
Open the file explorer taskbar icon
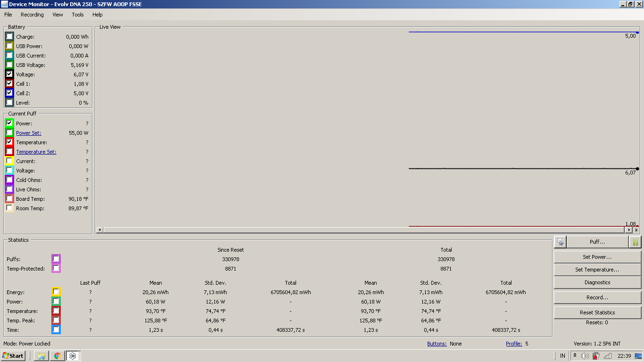41,356
